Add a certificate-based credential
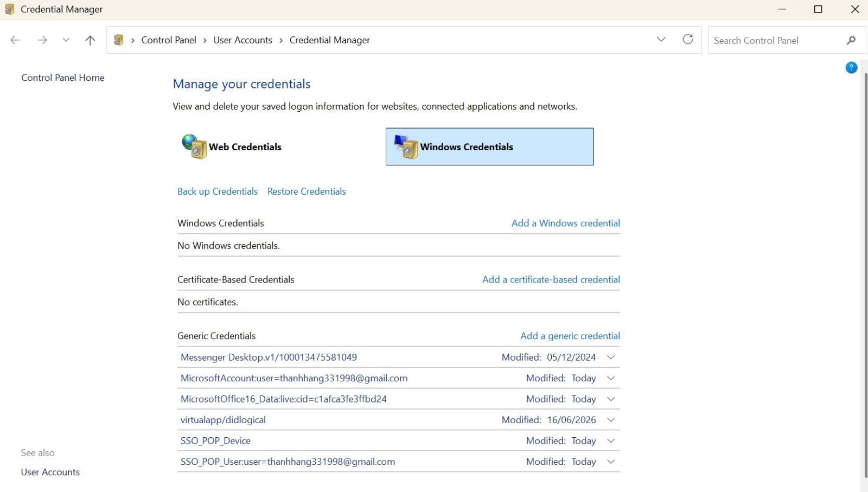868x492 pixels. pos(551,279)
